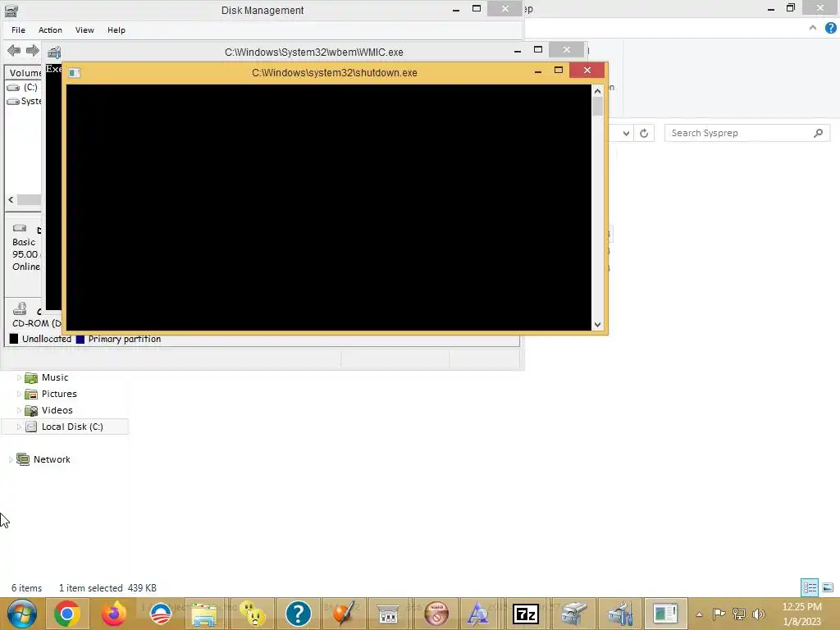Image resolution: width=840 pixels, height=630 pixels.
Task: Open the Windows Start button
Action: pos(22,614)
